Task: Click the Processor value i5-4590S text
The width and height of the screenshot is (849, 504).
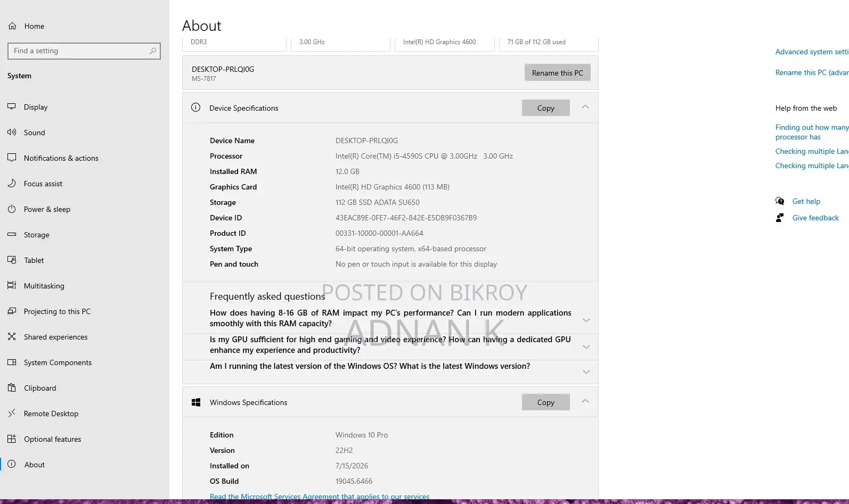Action: [x=424, y=156]
